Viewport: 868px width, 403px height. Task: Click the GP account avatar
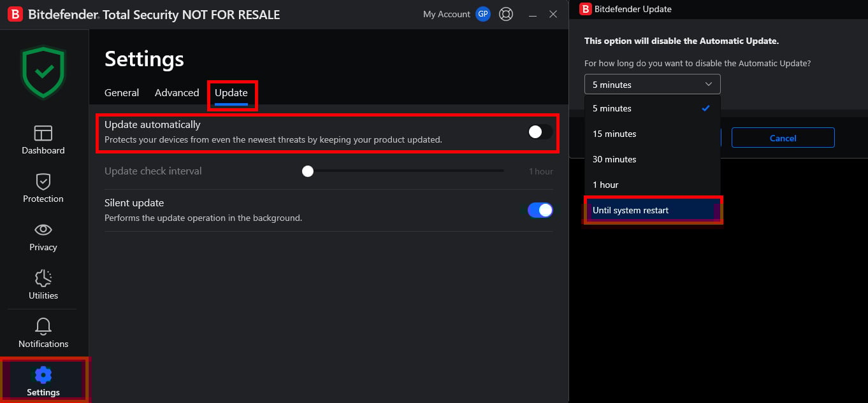coord(483,14)
